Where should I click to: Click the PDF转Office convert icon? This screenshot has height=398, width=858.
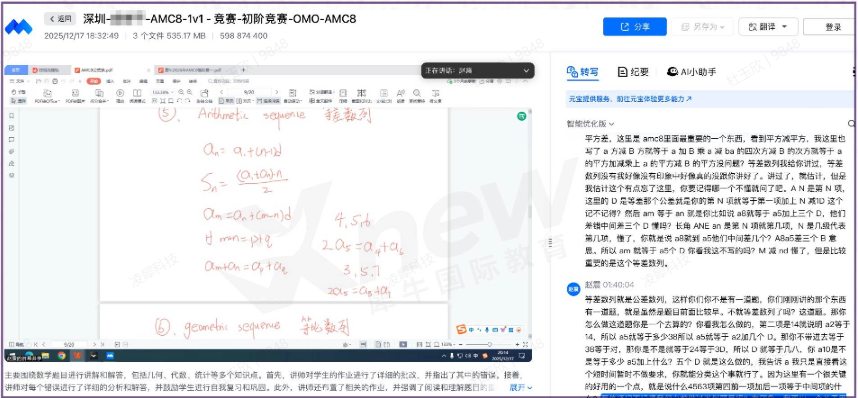(48, 96)
